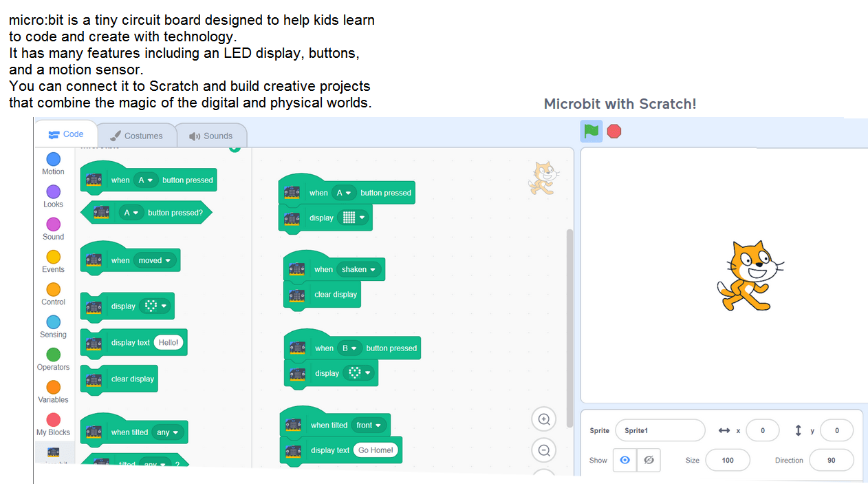
Task: Open the 'any' dropdown in palette 'when tilted' block
Action: click(x=167, y=432)
